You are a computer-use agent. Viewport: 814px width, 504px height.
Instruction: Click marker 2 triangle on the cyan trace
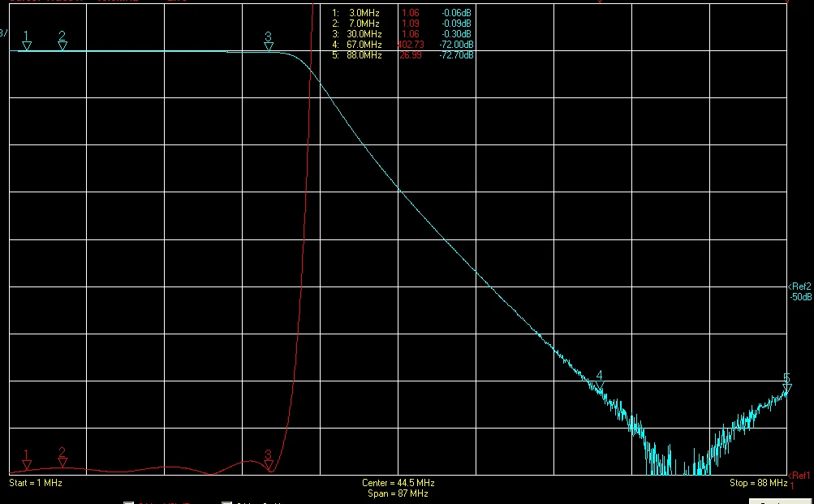point(62,45)
